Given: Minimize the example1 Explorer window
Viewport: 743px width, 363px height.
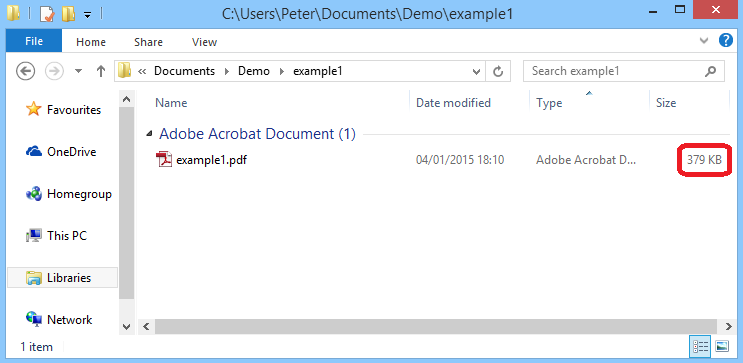Looking at the screenshot, I should [x=653, y=13].
